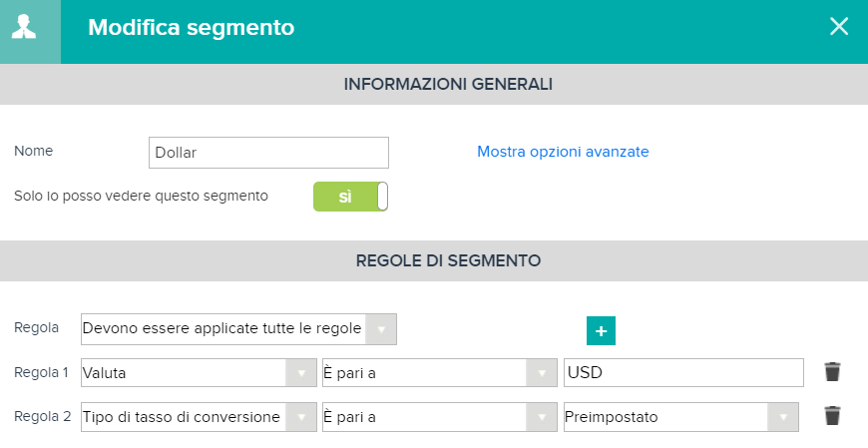Toggle 'Solo io posso vedere questo segmento' switch
Image resolution: width=868 pixels, height=448 pixels.
[350, 197]
